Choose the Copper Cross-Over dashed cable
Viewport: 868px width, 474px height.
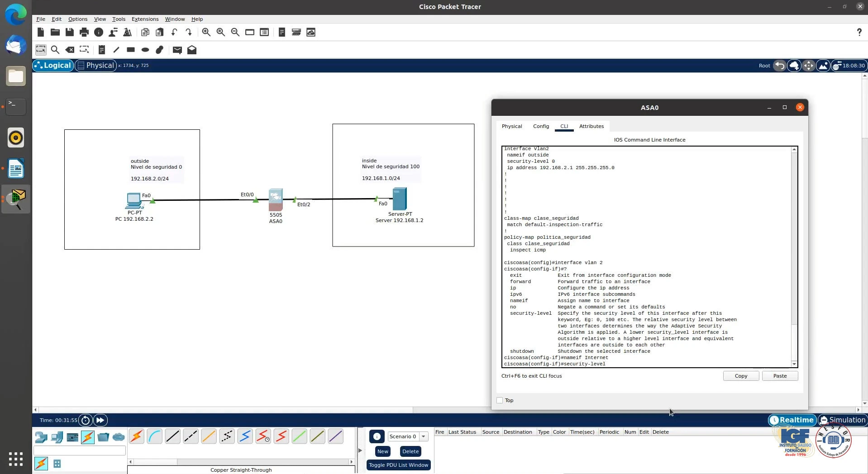[191, 436]
